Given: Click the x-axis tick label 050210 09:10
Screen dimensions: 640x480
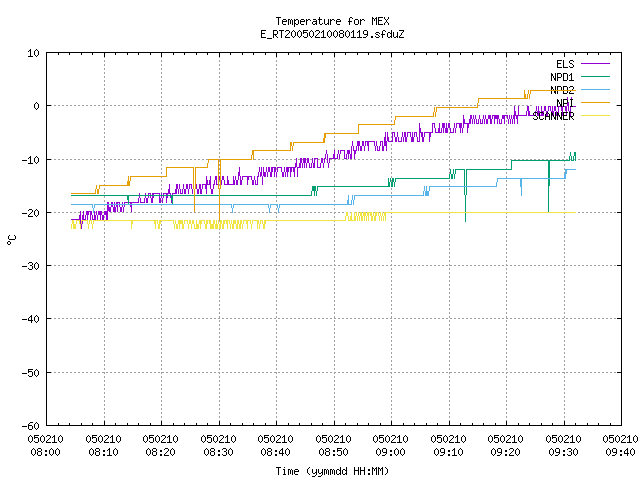Looking at the screenshot, I should pos(449,445).
